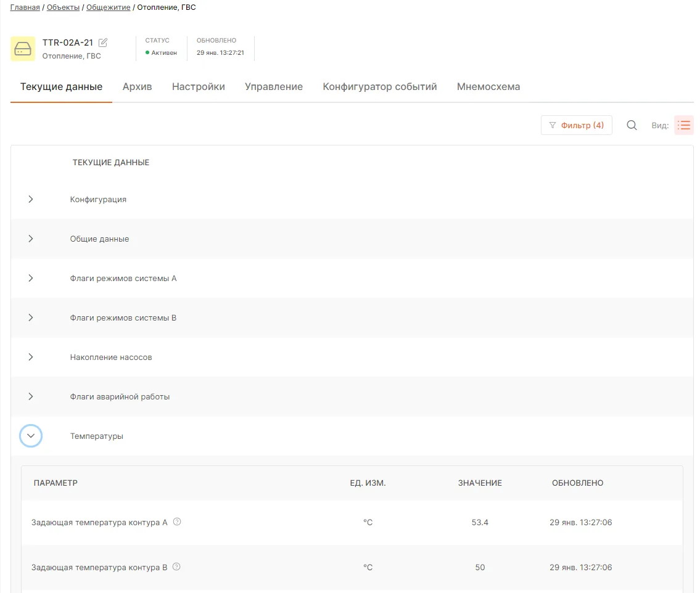Click the ЗНАЧЕНИЕ column header
Image resolution: width=700 pixels, height=593 pixels.
[x=480, y=483]
